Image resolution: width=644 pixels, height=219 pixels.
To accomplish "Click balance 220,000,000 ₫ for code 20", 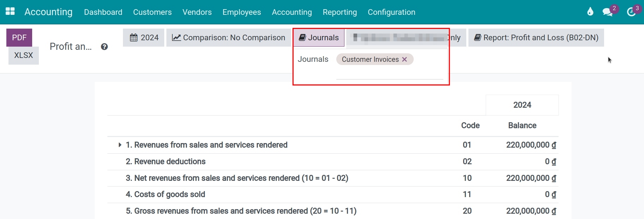I will coord(531,211).
